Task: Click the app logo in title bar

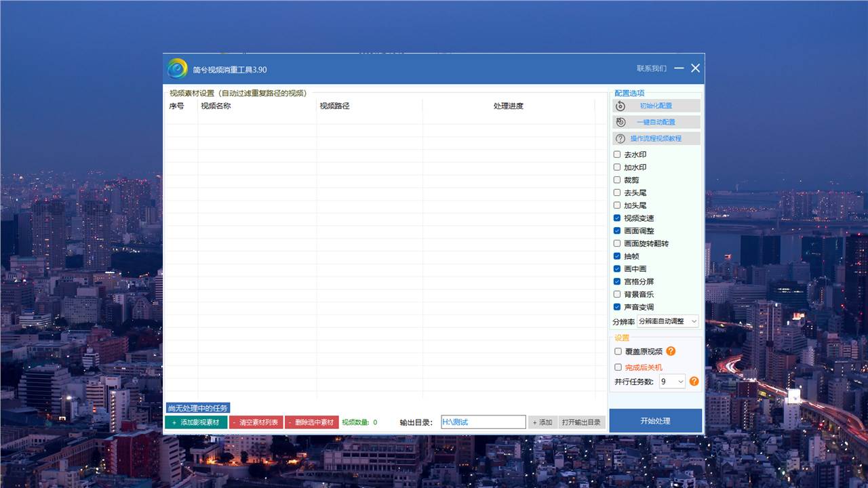Action: (x=178, y=68)
